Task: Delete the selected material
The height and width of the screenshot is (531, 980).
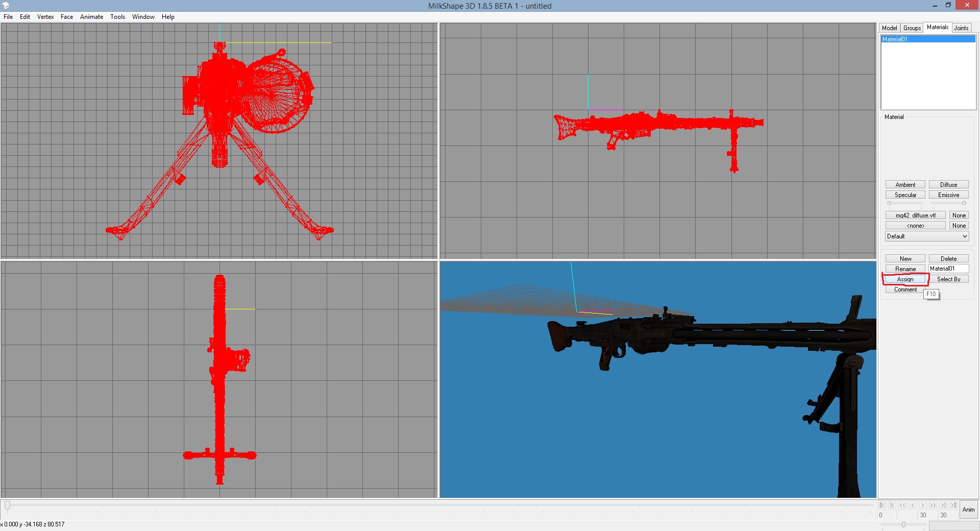Action: pos(949,259)
